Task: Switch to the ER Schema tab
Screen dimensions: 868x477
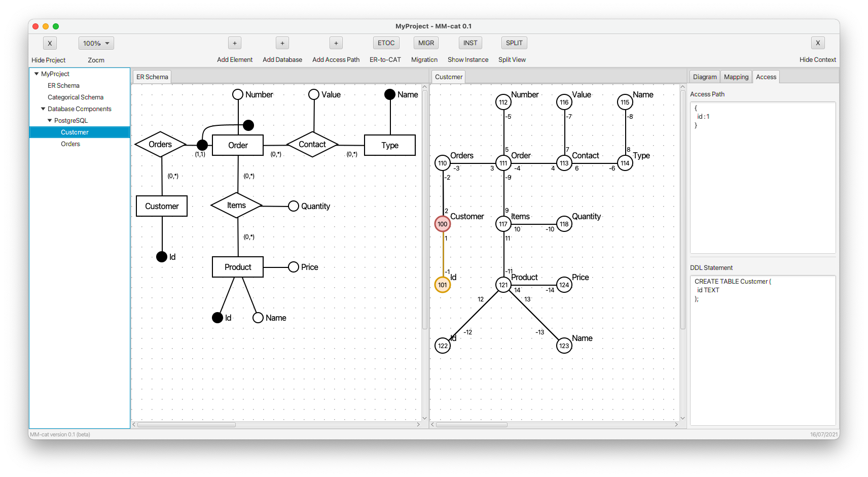Action: 152,77
